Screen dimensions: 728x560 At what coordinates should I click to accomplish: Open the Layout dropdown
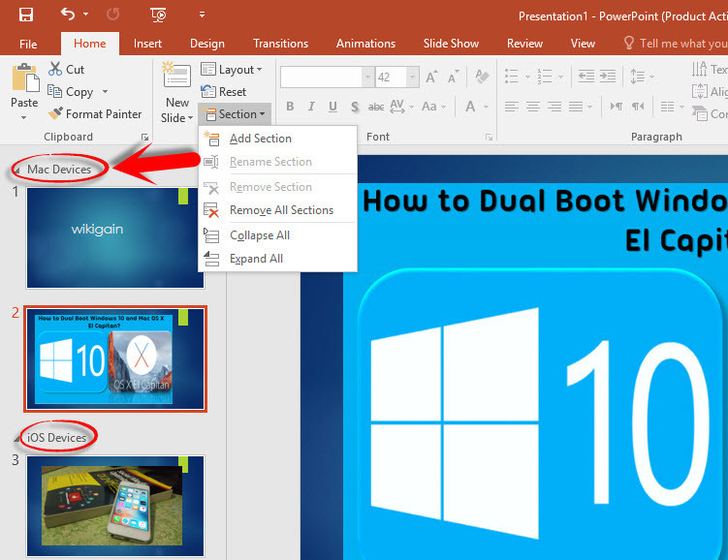click(232, 70)
